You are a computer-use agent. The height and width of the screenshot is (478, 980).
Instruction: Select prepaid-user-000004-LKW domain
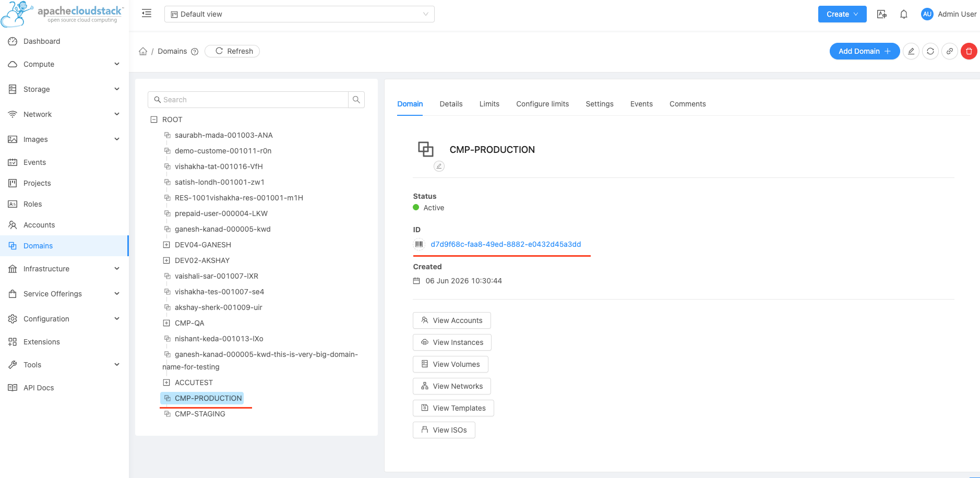(221, 213)
